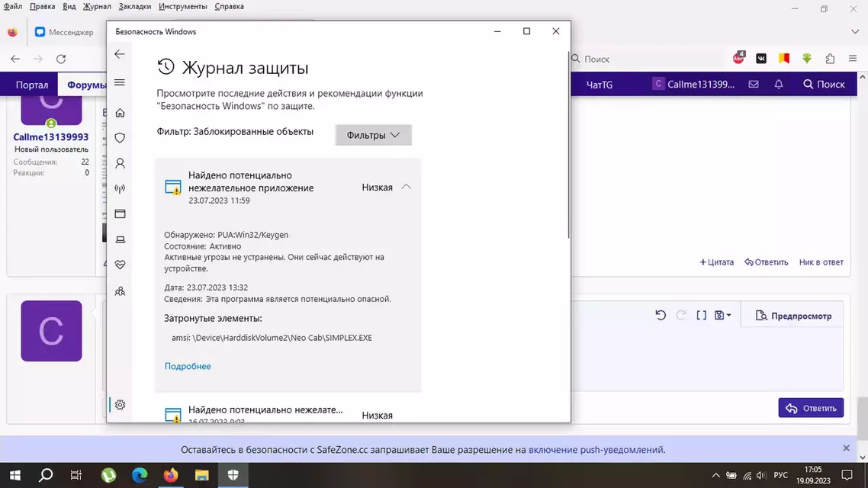Open the Windows Start menu

pyautogui.click(x=15, y=475)
